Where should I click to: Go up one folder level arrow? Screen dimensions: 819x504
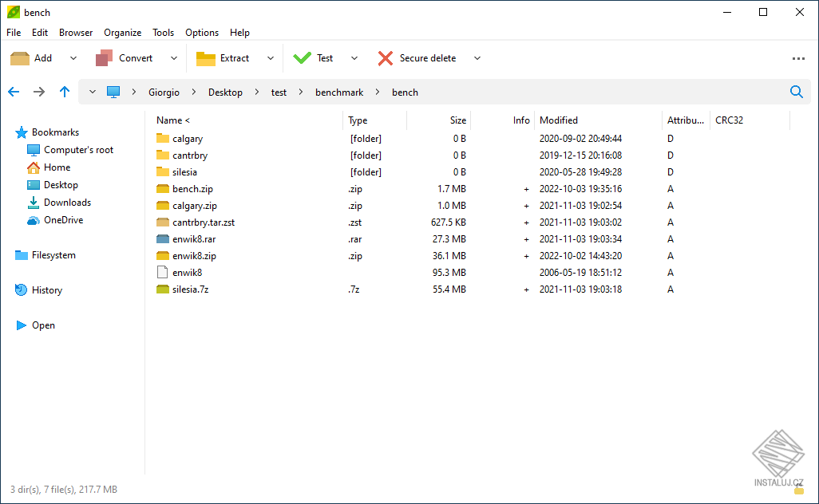[65, 92]
